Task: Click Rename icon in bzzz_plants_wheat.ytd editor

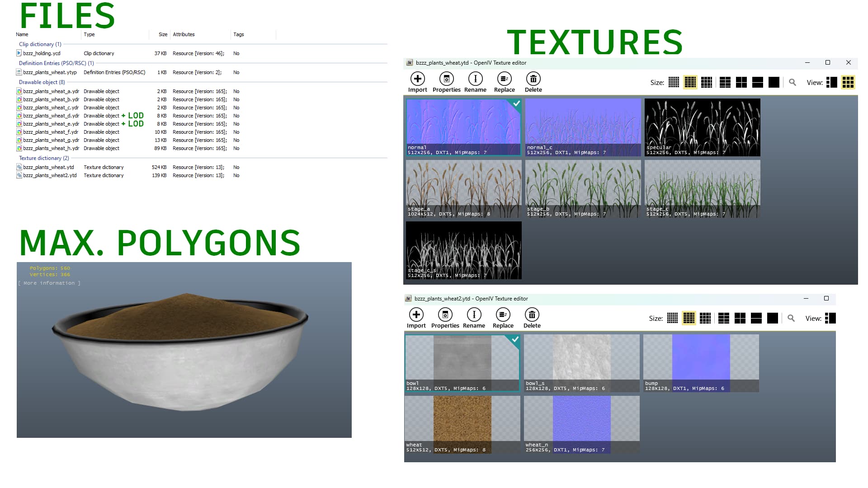Action: 475,79
